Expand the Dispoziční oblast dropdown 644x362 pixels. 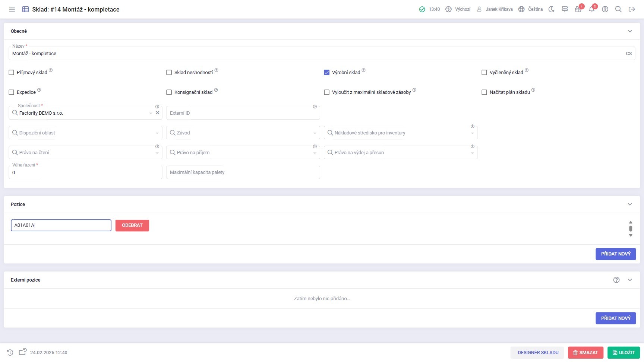(85, 133)
